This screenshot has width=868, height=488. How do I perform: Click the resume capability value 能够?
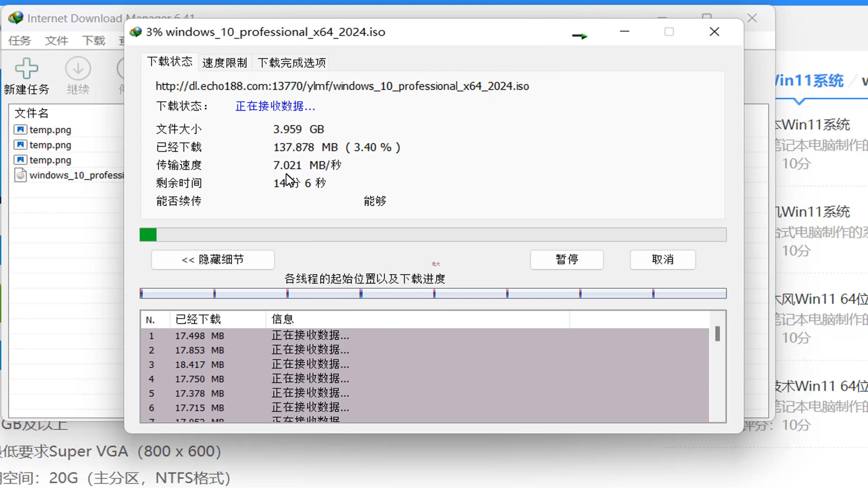(375, 201)
